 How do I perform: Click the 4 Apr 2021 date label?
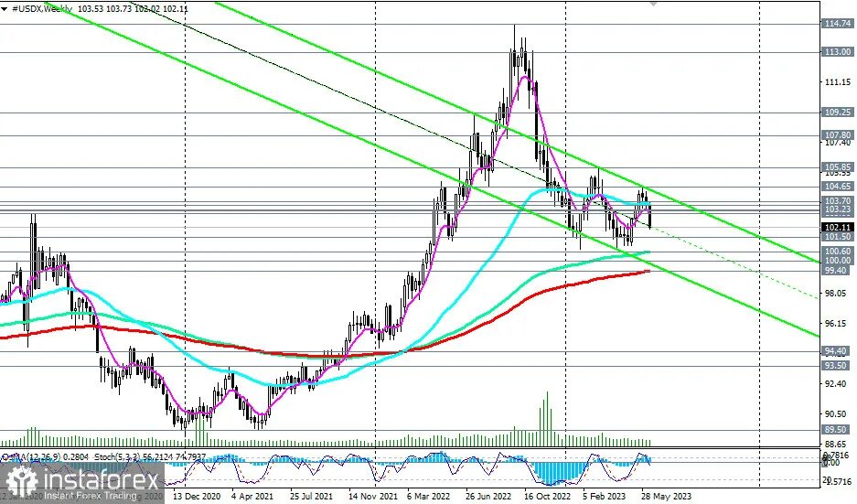(x=252, y=497)
